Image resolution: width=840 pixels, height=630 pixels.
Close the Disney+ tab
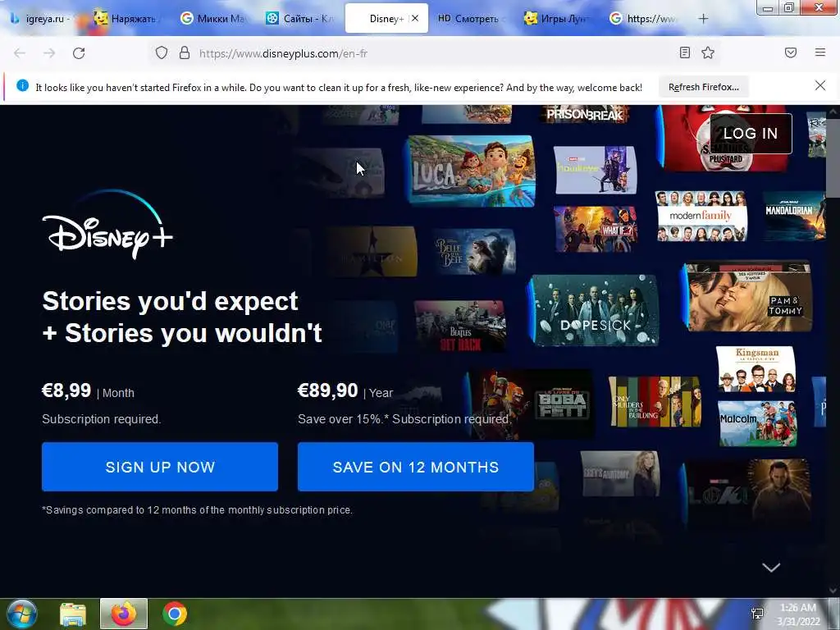pos(414,18)
